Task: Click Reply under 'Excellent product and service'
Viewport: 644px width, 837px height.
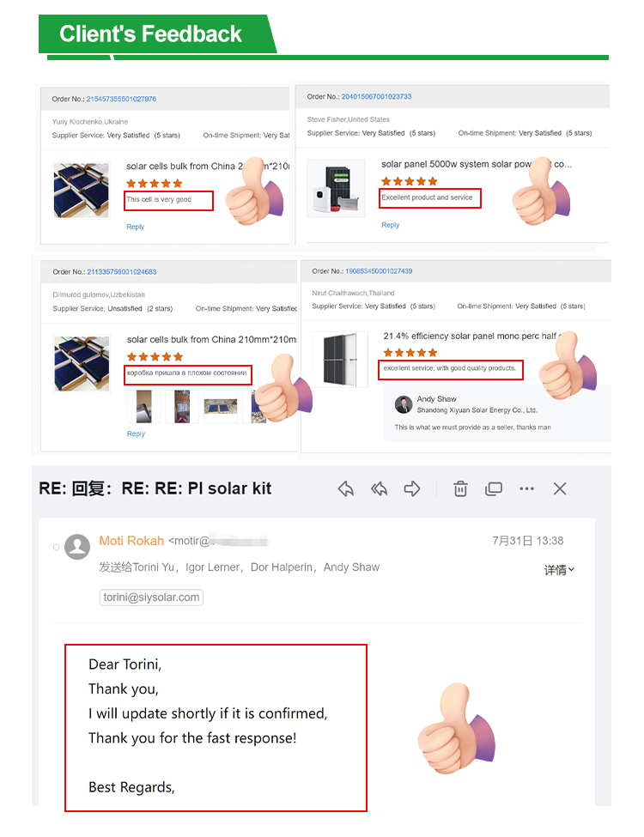Action: 391,225
